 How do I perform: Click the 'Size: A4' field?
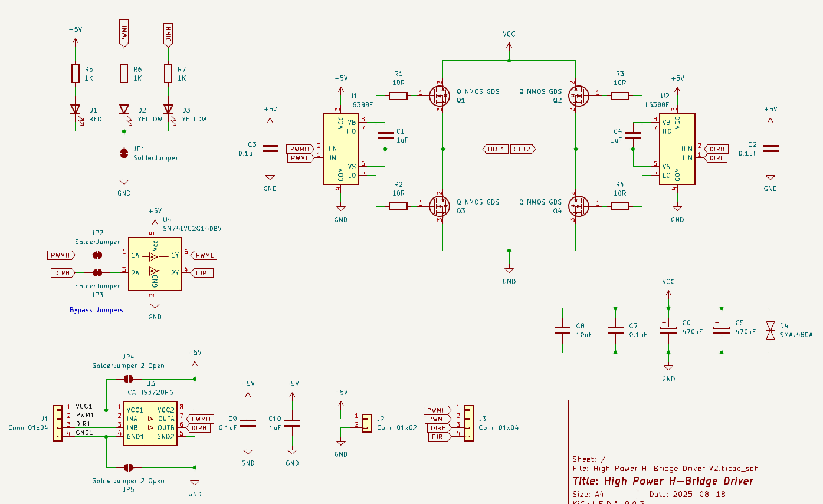coord(589,494)
